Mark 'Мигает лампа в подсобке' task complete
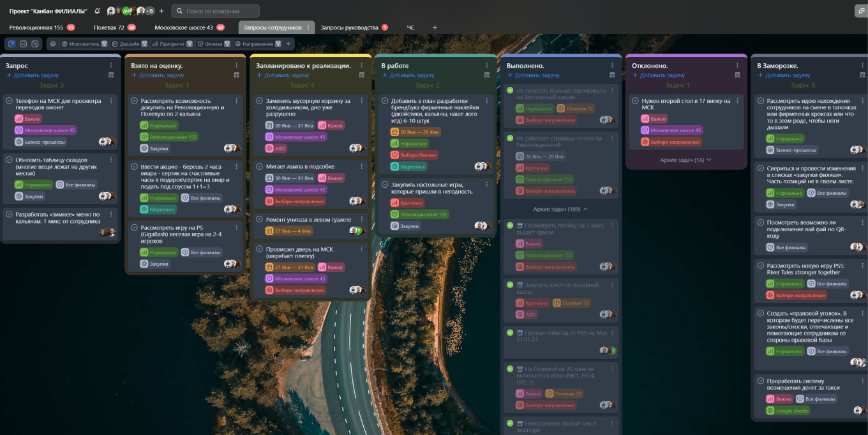868x435 pixels. pyautogui.click(x=260, y=167)
